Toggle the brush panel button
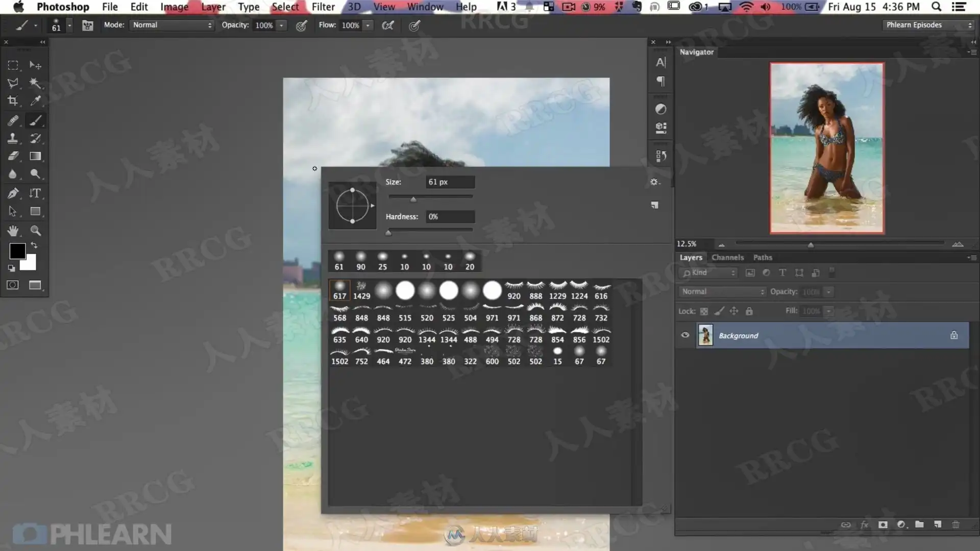This screenshot has width=980, height=551. click(88, 25)
